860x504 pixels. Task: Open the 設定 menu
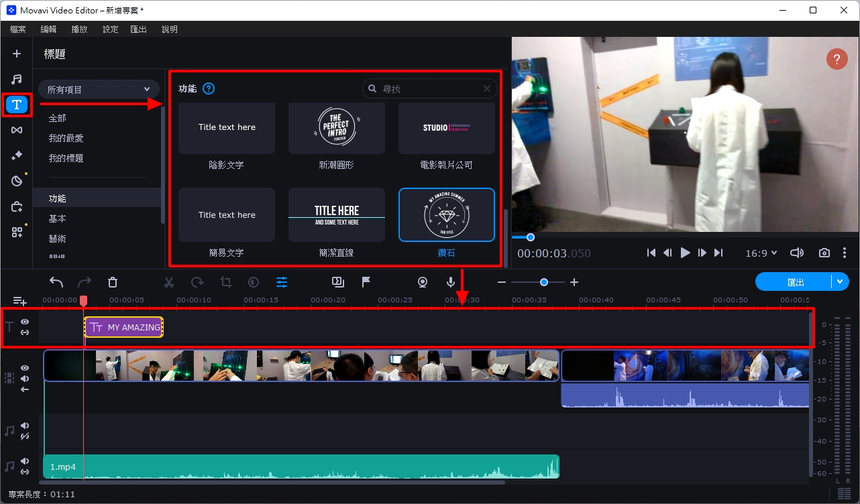110,29
